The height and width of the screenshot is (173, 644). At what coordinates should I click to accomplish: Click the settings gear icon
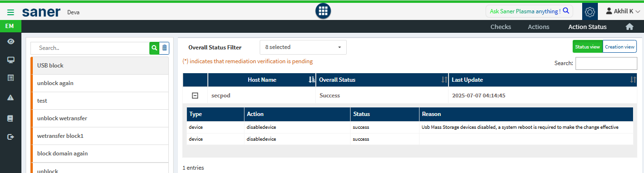pos(590,11)
